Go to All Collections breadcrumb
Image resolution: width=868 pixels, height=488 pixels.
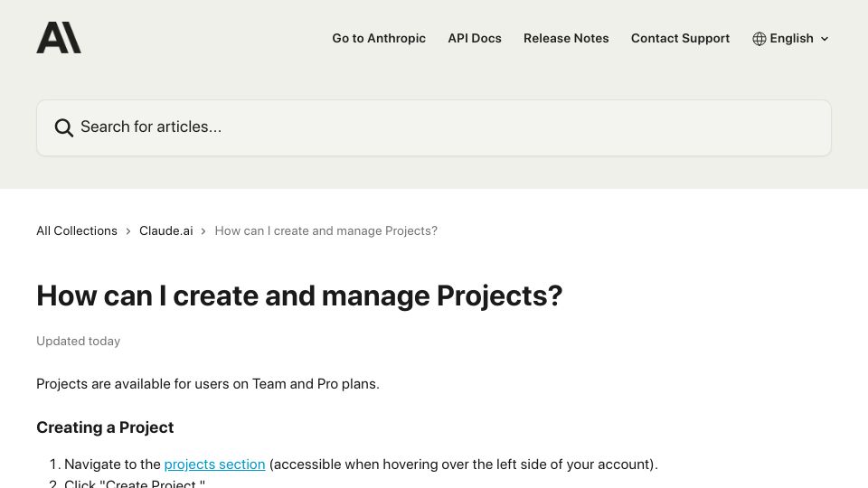77,230
